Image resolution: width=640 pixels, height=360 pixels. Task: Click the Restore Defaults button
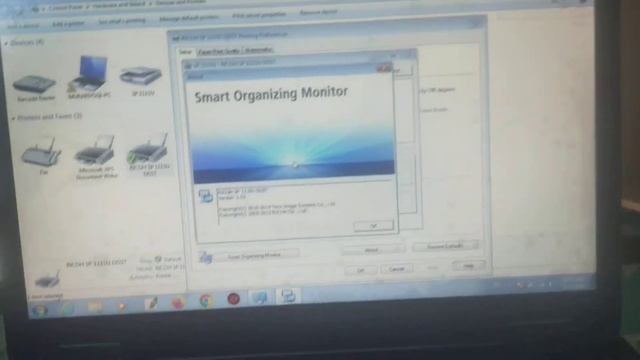[x=445, y=246]
